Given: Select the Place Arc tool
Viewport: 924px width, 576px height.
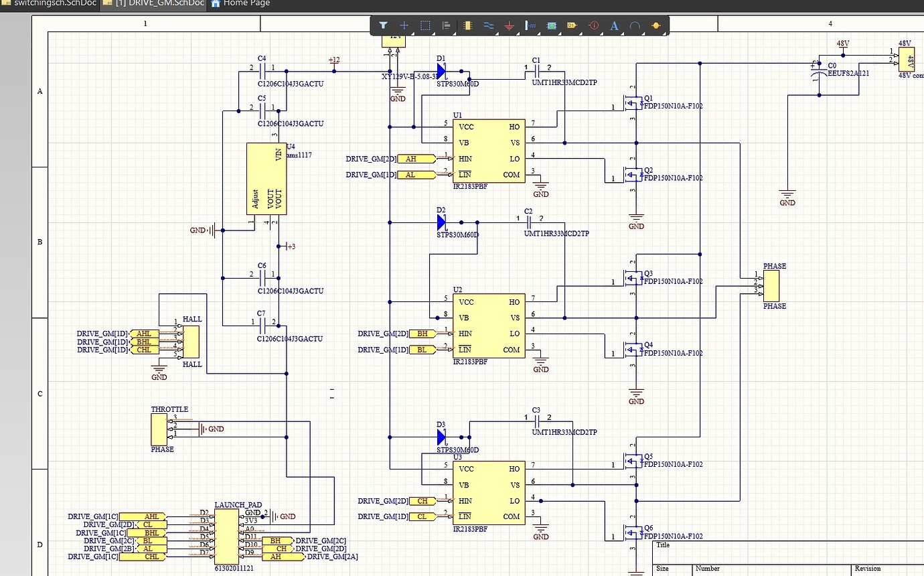Looking at the screenshot, I should (635, 25).
